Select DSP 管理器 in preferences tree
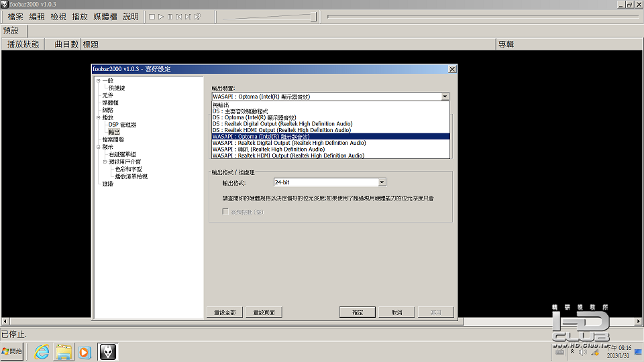 [122, 125]
